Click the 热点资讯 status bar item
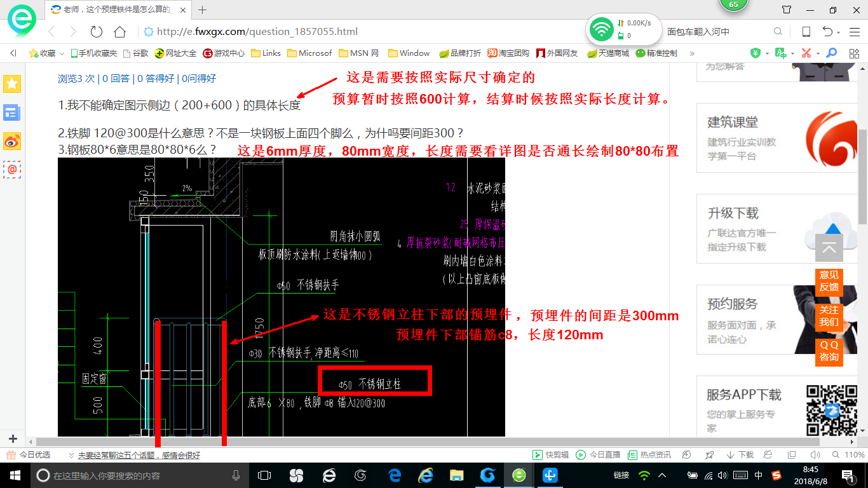Viewport: 868px width, 488px height. coord(649,455)
